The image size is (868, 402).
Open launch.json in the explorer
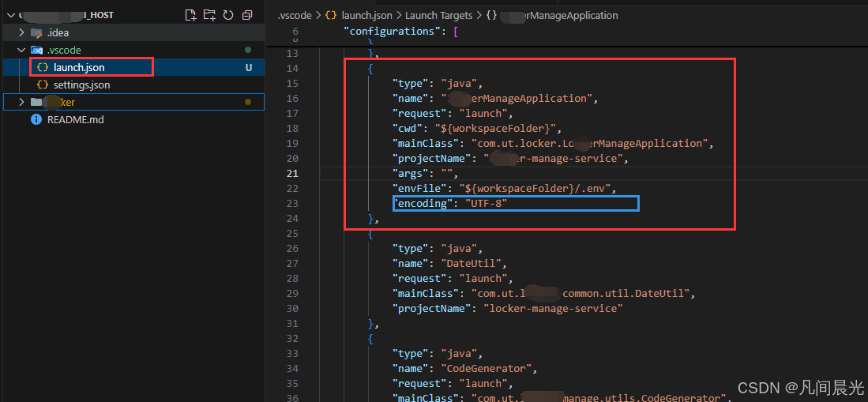tap(79, 68)
